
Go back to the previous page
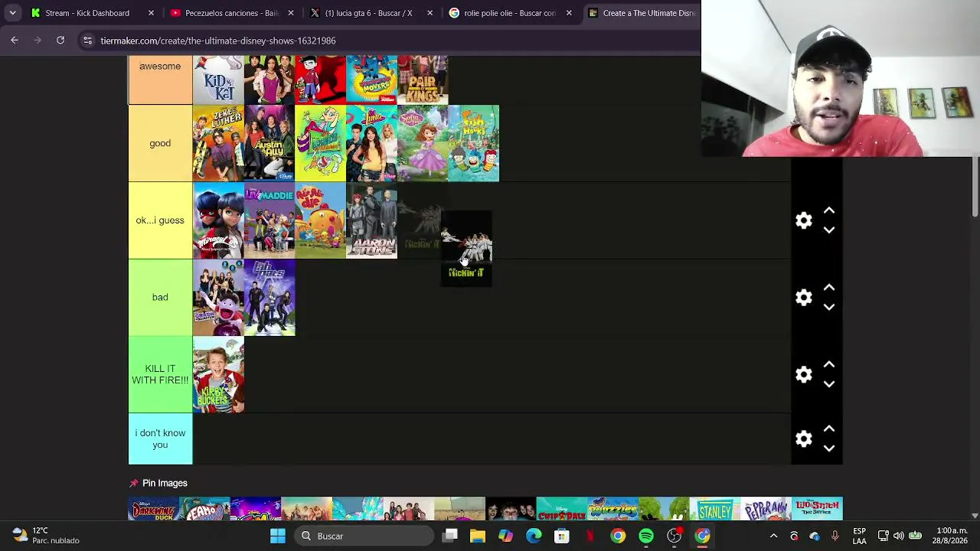(15, 41)
